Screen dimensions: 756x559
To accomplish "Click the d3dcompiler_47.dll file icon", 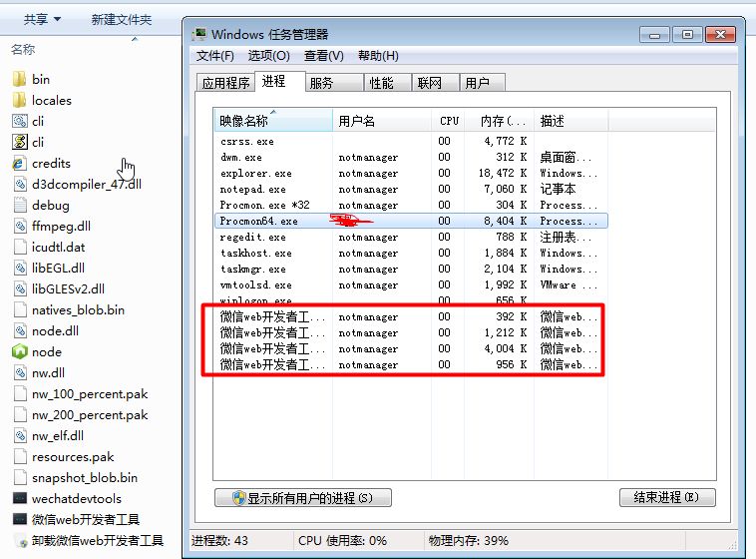I will 19,184.
